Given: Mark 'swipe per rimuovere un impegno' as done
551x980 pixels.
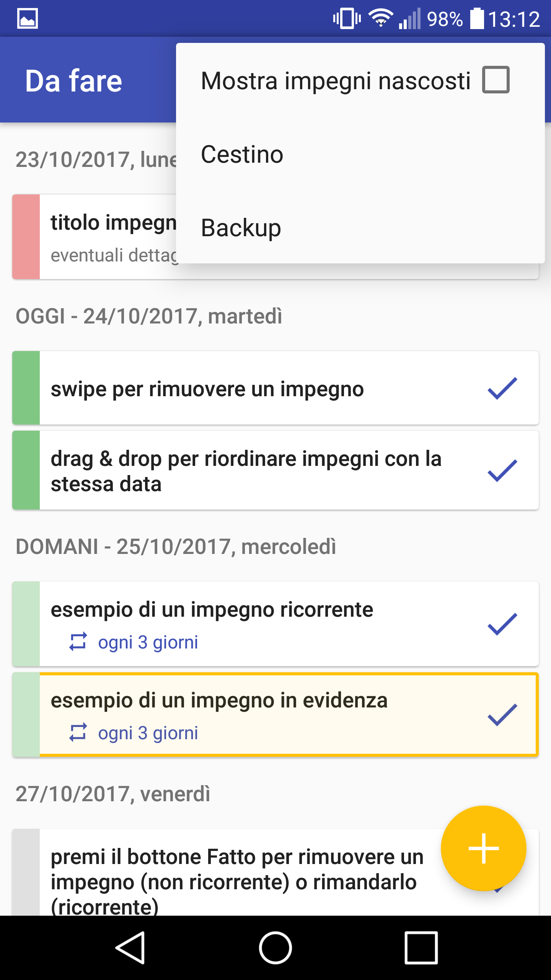Looking at the screenshot, I should point(502,388).
